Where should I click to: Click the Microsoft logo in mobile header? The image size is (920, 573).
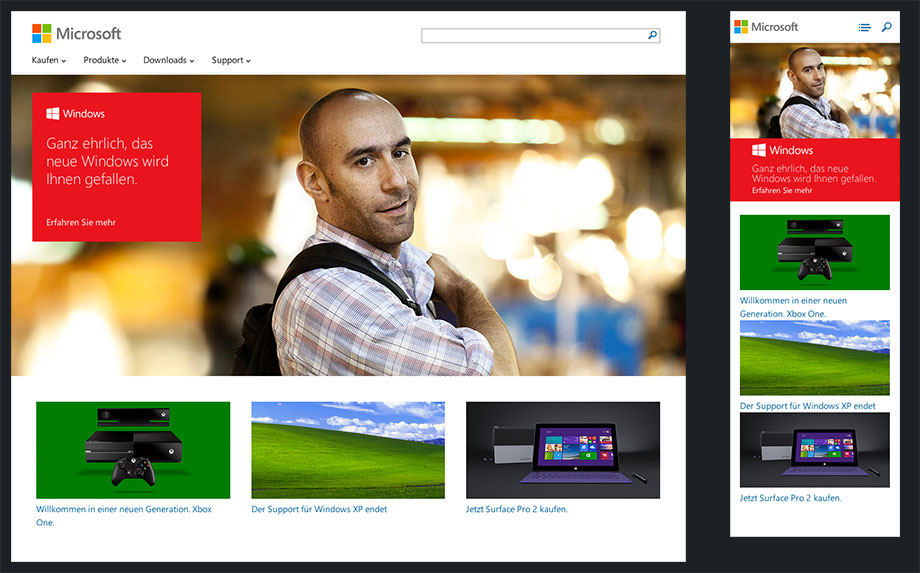tap(766, 27)
